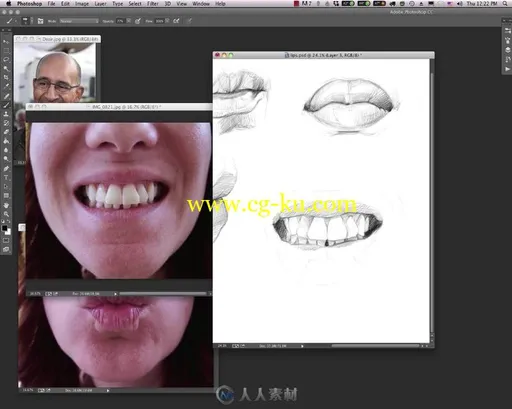Screen dimensions: 512x409
Task: Click the background color swatch
Action: (x=8, y=232)
